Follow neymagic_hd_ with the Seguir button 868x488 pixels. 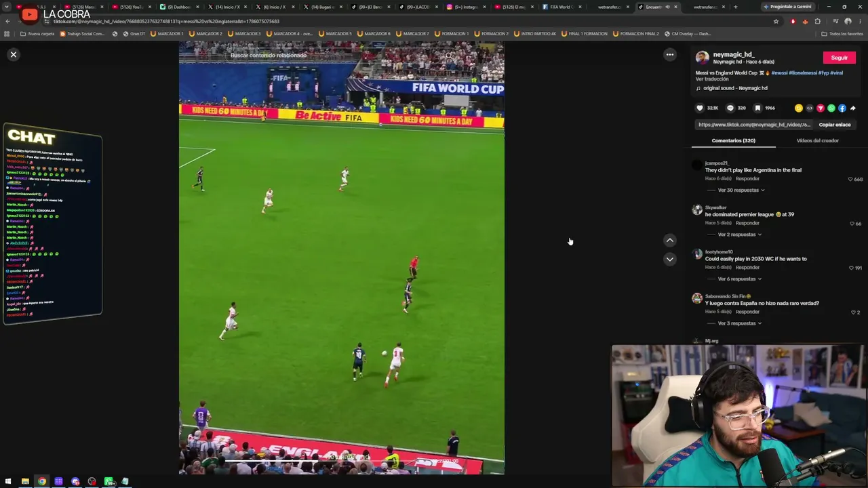coord(840,58)
